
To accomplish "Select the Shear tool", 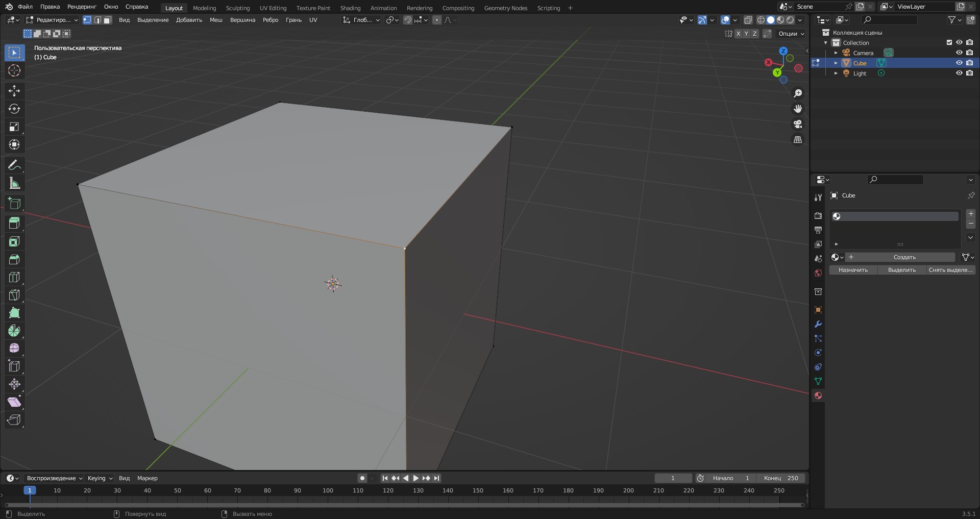I will tap(14, 402).
